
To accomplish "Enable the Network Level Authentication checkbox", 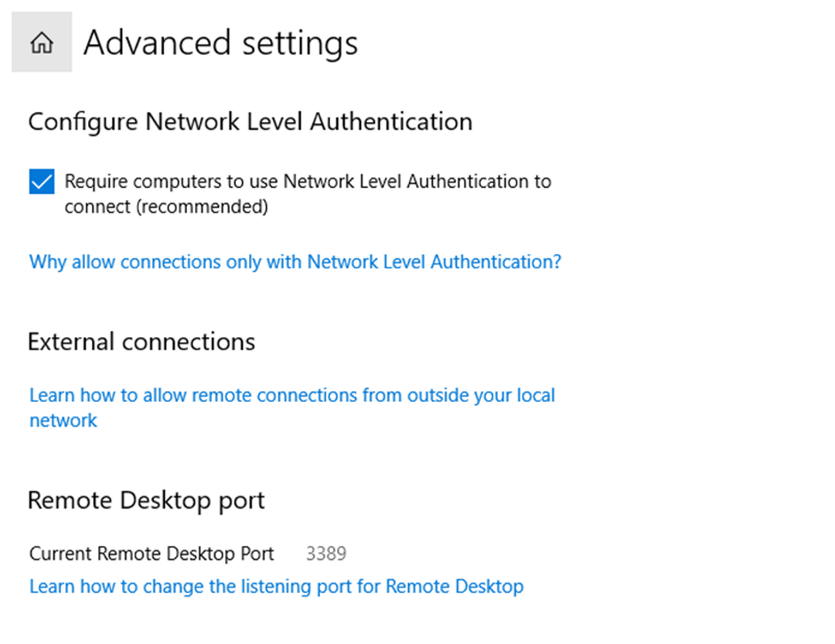I will point(40,181).
